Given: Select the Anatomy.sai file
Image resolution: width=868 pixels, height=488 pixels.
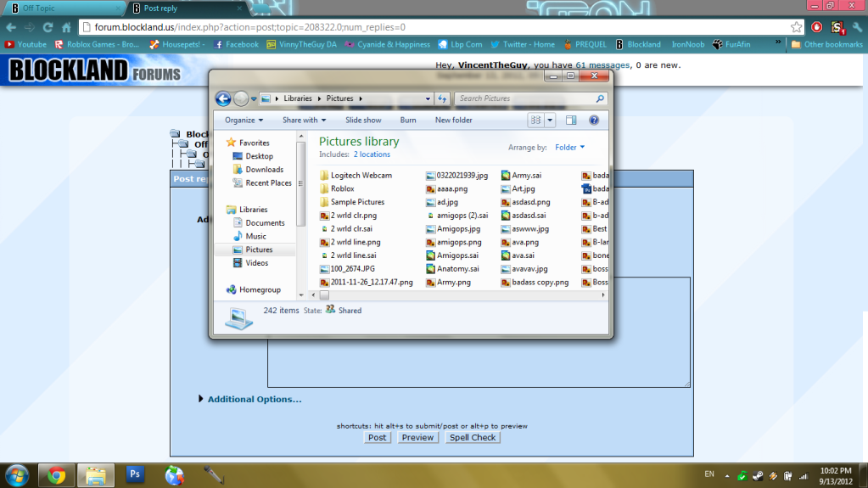Looking at the screenshot, I should click(457, 269).
